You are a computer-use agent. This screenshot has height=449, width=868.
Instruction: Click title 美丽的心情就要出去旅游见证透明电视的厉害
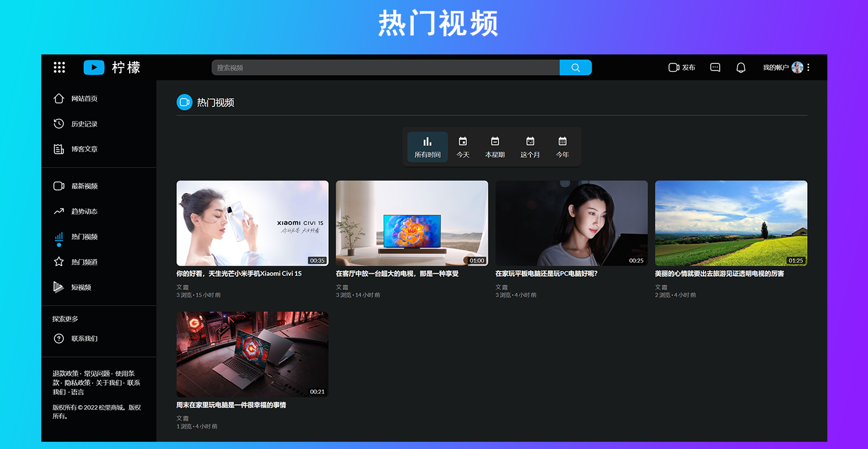pos(720,273)
